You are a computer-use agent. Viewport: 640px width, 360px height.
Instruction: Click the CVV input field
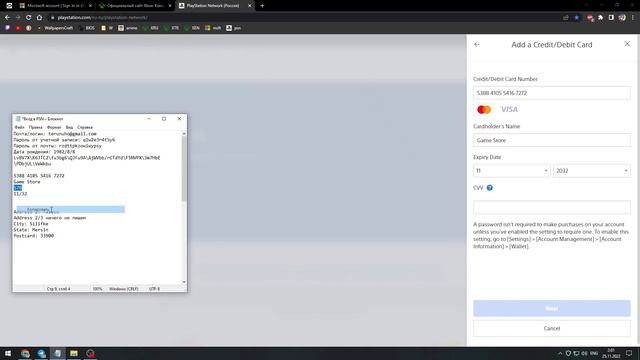[x=551, y=207]
